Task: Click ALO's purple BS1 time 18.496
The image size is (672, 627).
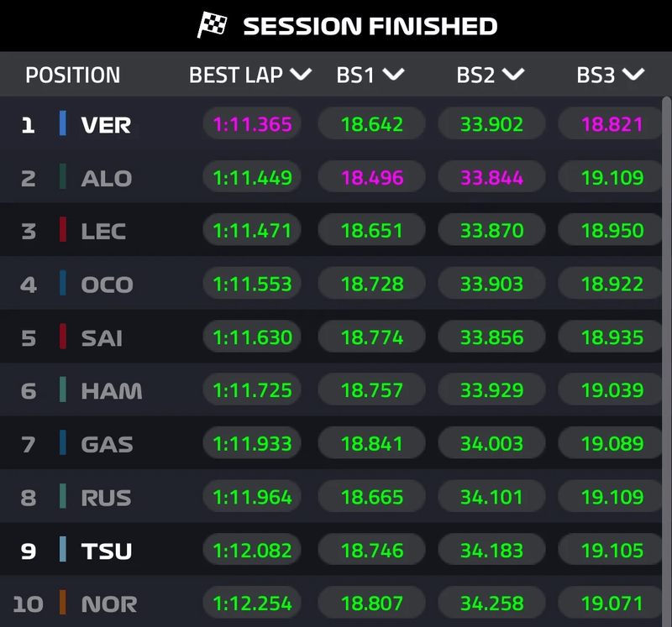Action: tap(372, 178)
